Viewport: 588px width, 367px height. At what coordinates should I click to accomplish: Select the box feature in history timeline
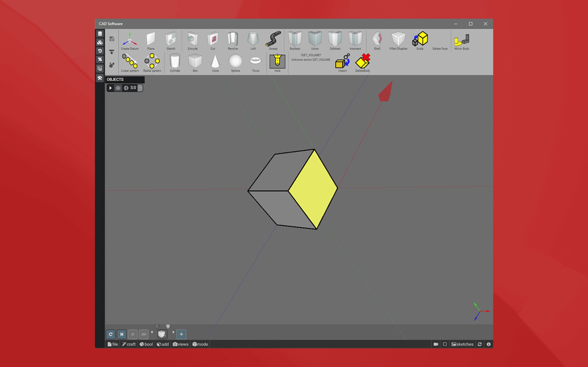(162, 334)
